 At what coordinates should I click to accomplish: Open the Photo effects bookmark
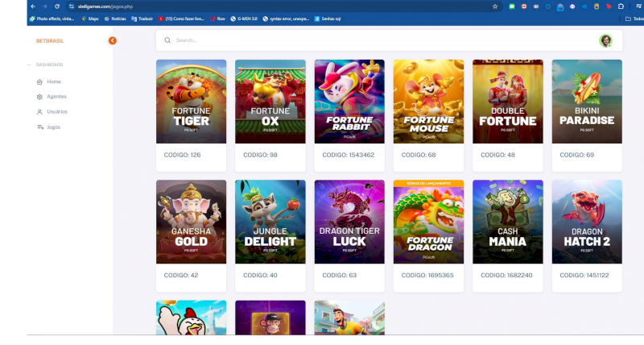[x=52, y=19]
